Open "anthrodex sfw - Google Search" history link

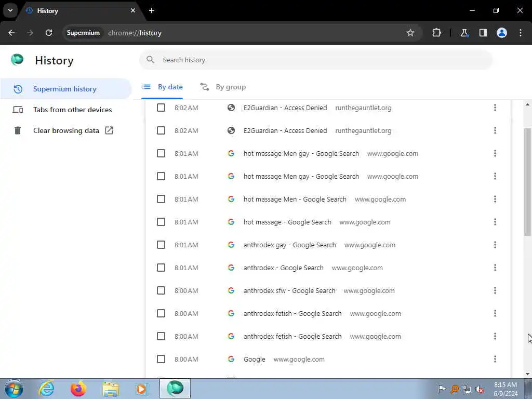[x=289, y=291]
